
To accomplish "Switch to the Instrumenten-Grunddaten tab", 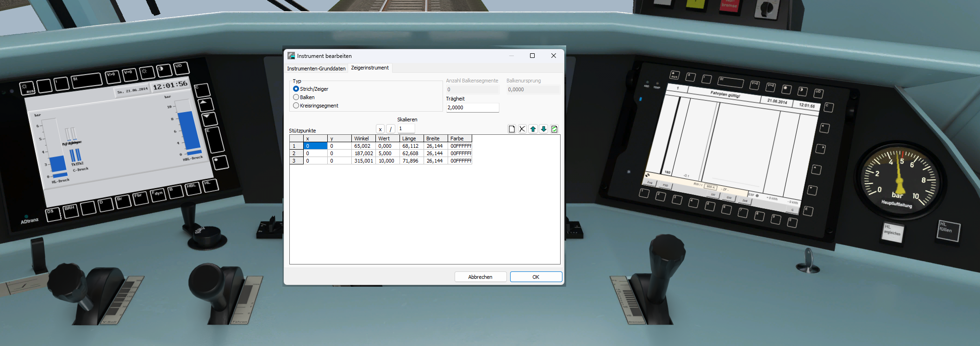I will click(x=316, y=69).
